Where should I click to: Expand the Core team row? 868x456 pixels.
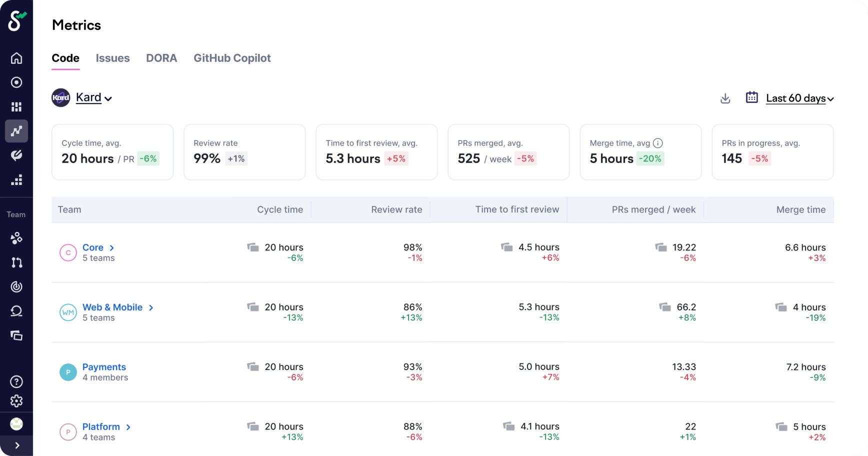tap(111, 247)
